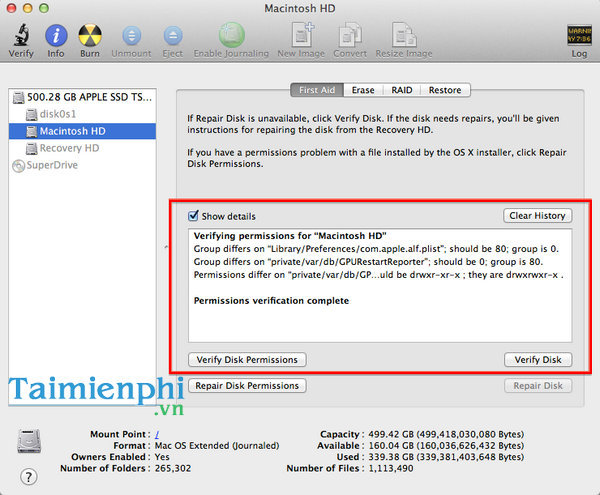The image size is (600, 495).
Task: Click the com.apple.alf.plist group differs line
Action: [x=376, y=249]
